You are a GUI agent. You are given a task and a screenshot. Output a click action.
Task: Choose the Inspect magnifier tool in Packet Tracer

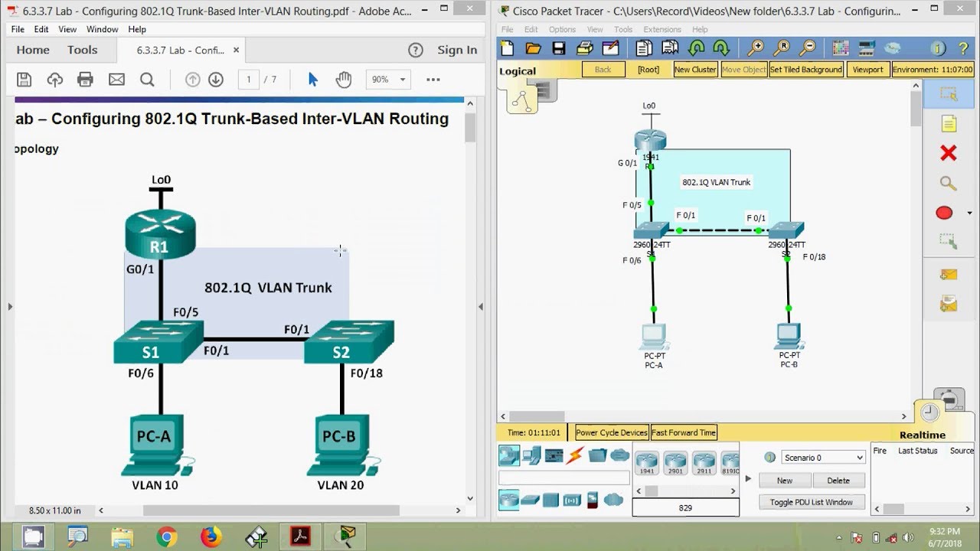pos(949,184)
